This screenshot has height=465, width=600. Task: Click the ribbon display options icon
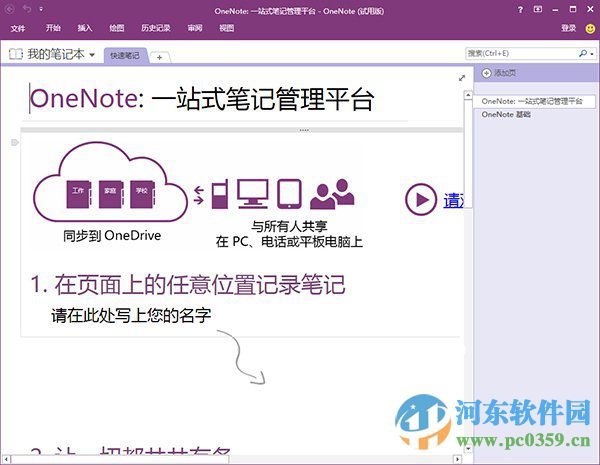[538, 9]
